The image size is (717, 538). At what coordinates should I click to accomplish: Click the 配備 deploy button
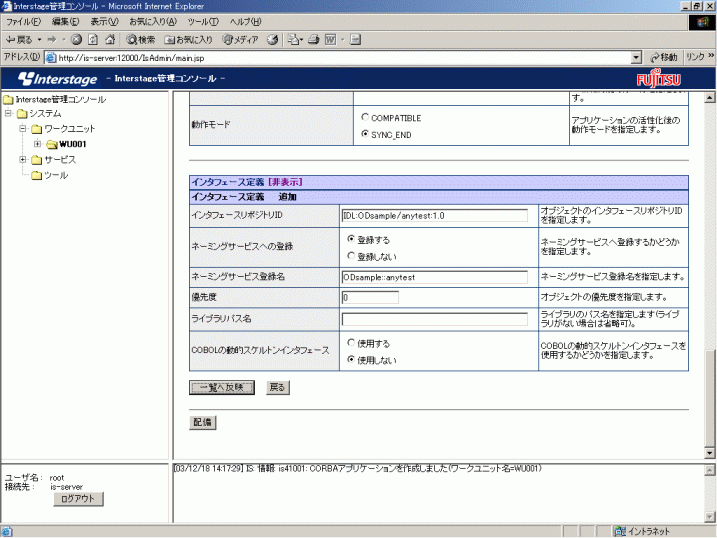click(x=203, y=422)
